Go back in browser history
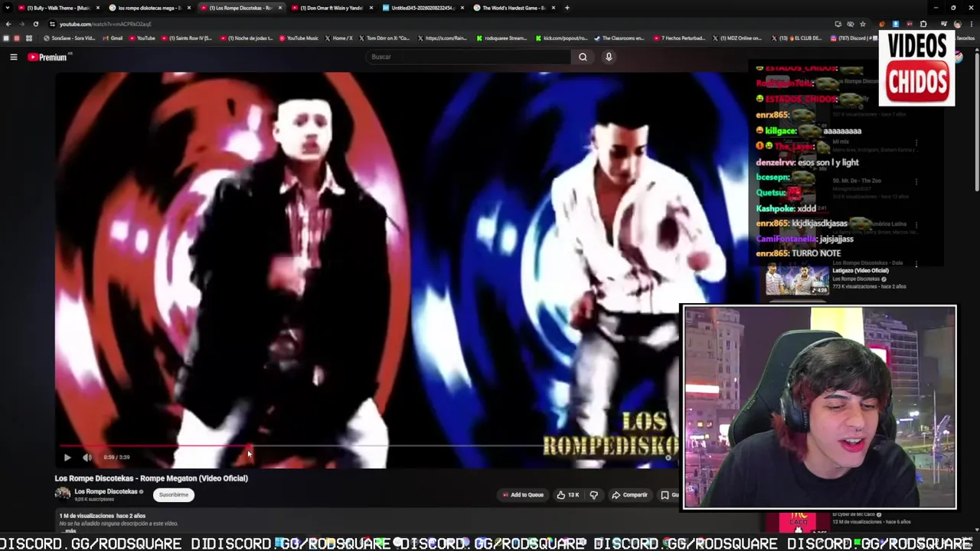Viewport: 980px width, 551px height. pyautogui.click(x=8, y=24)
